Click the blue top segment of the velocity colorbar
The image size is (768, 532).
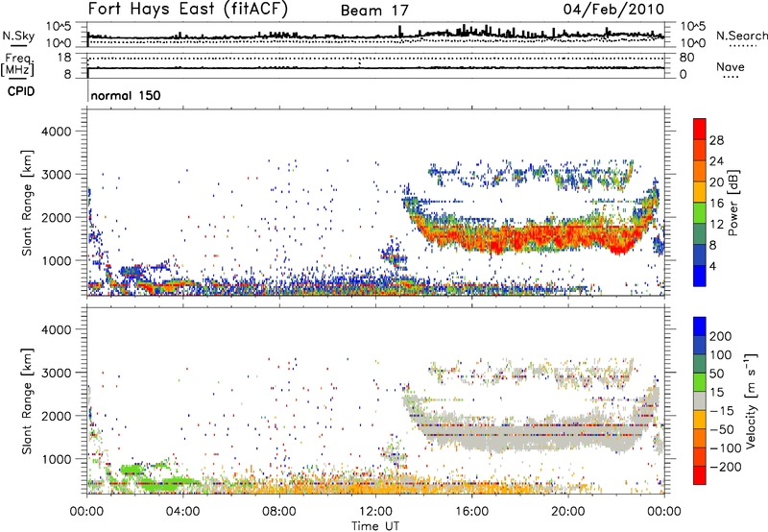[700, 326]
